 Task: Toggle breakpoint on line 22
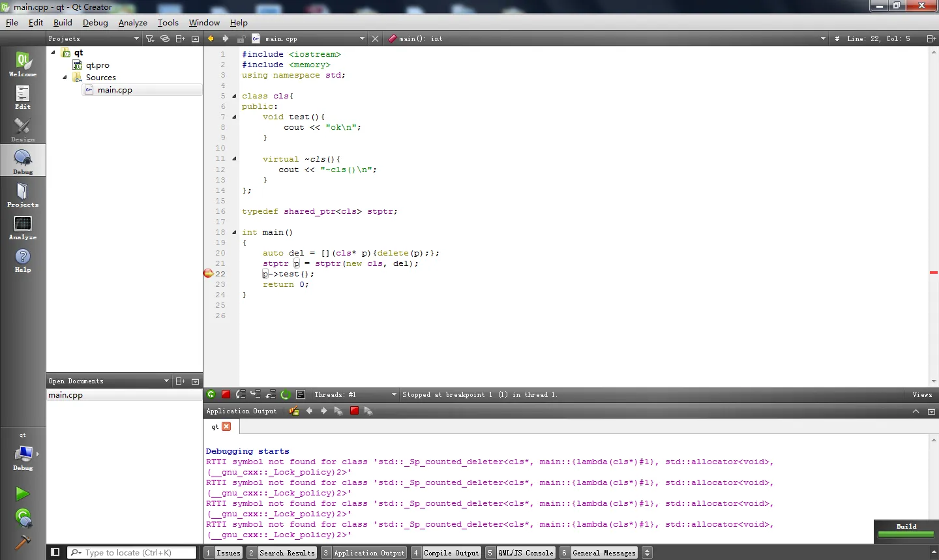(x=209, y=274)
